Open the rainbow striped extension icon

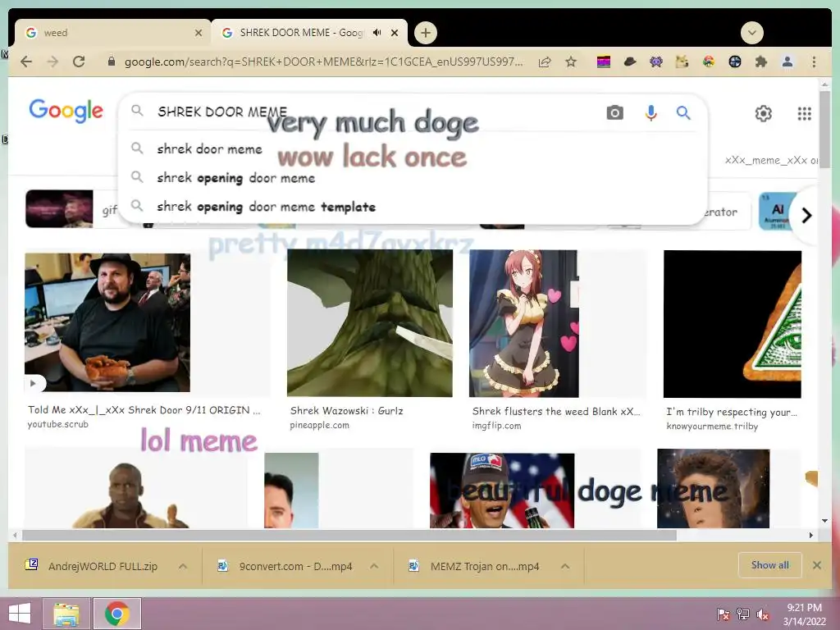(x=604, y=62)
